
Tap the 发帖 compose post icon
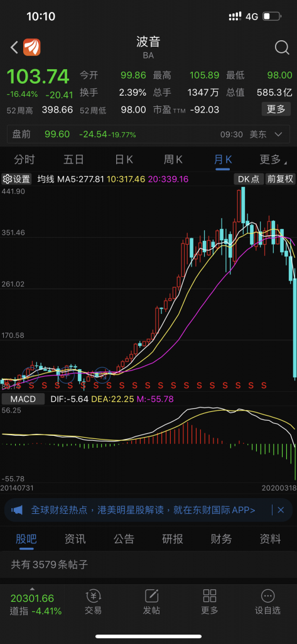click(x=151, y=601)
